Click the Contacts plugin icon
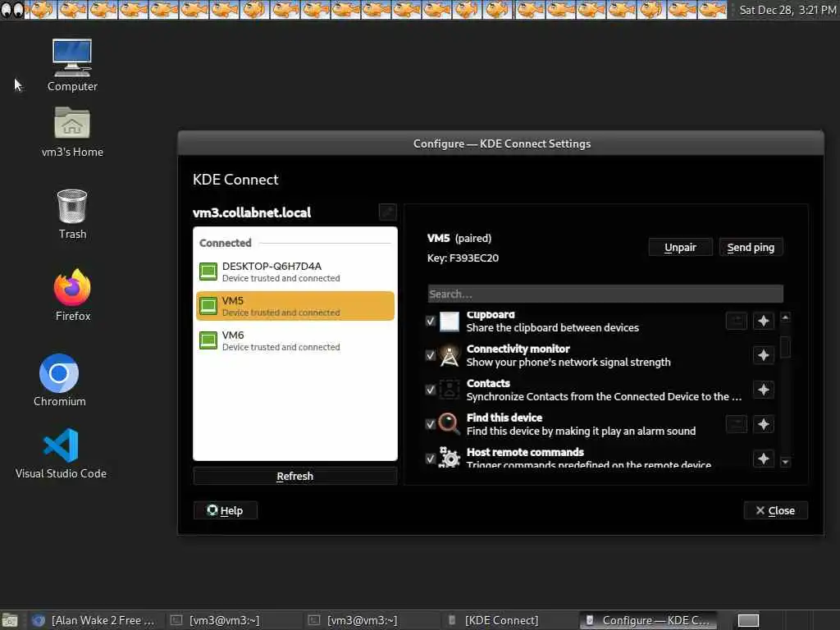840x630 pixels. point(449,390)
